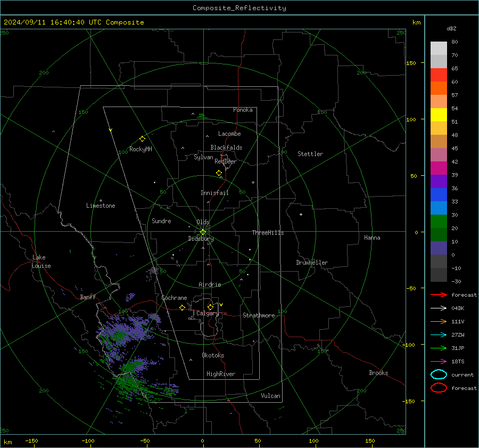Select the Olds label
This screenshot has height=448, width=479.
point(203,222)
